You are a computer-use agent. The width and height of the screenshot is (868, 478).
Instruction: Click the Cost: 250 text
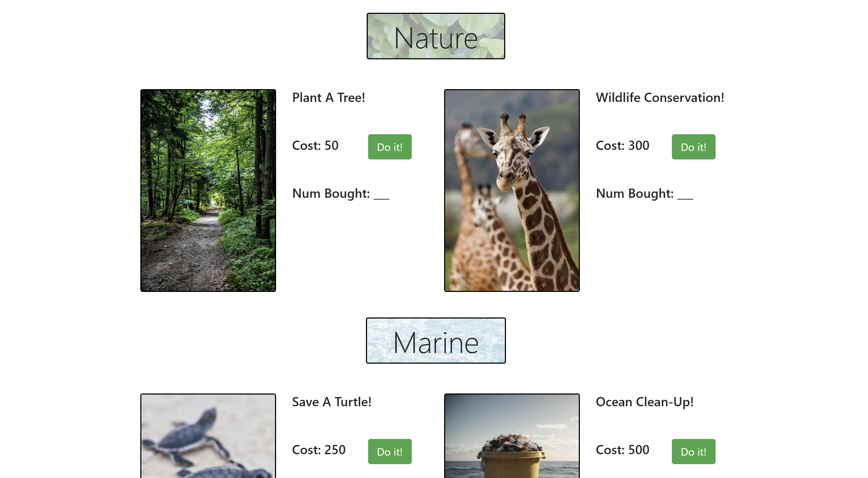319,450
